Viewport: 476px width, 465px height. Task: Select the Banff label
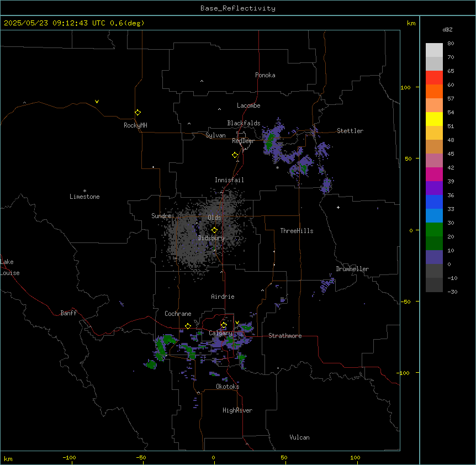pyautogui.click(x=68, y=313)
